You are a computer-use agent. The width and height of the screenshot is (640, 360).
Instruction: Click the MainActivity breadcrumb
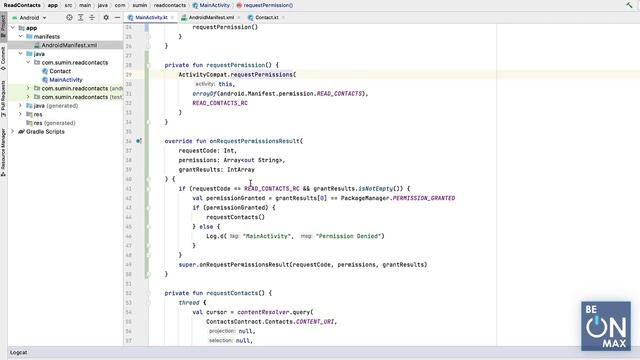[x=211, y=5]
